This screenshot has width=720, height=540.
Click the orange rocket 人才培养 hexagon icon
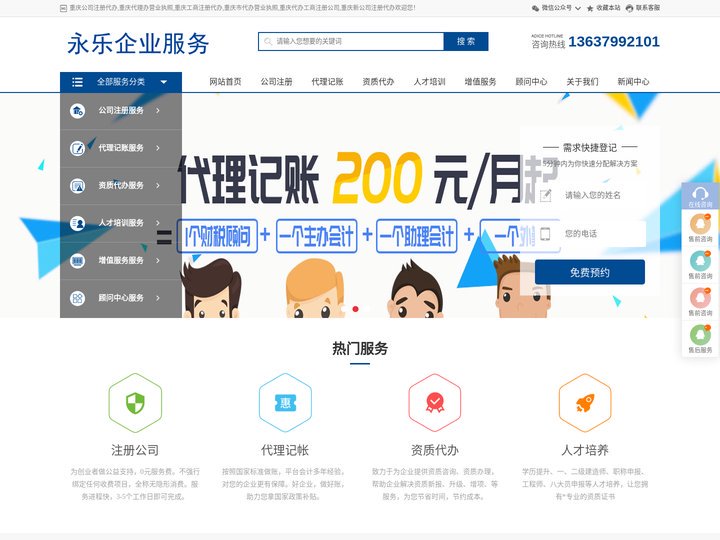tap(585, 403)
